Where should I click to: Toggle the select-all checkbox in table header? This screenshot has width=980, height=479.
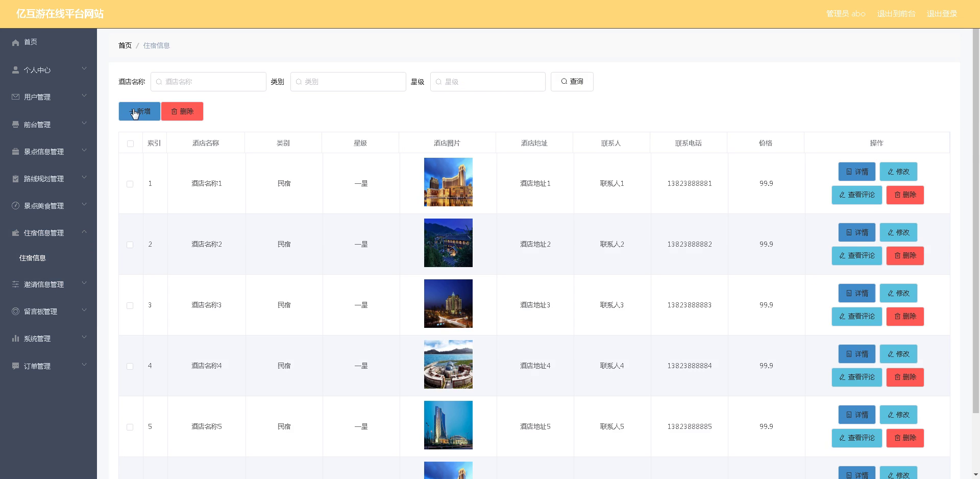130,143
